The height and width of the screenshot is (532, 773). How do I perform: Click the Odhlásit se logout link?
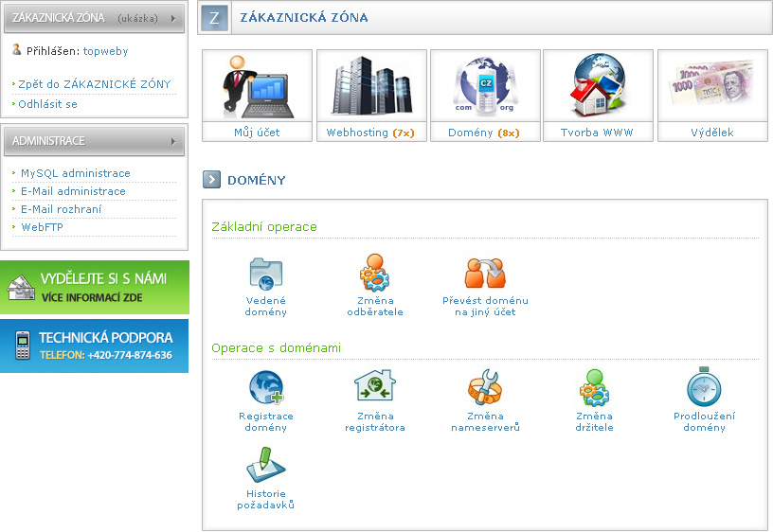[x=47, y=104]
